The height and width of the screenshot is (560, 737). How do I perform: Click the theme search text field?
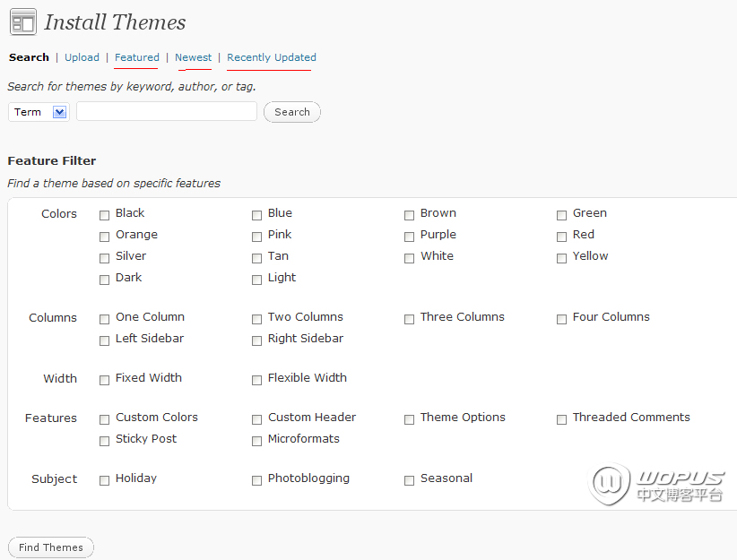point(167,111)
